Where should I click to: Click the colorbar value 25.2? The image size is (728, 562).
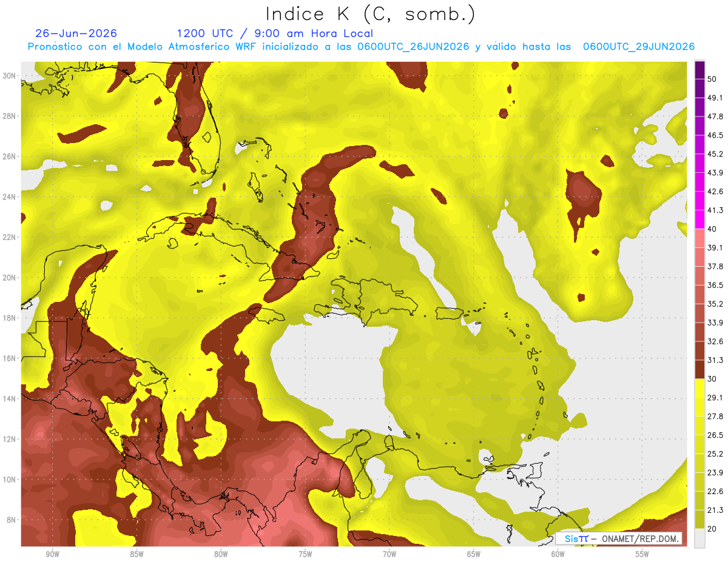[x=715, y=454]
